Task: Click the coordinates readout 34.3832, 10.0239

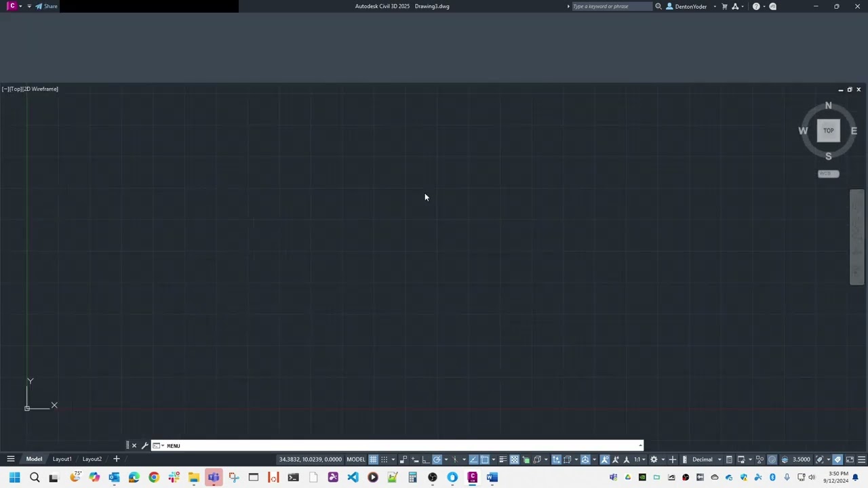Action: (310, 460)
